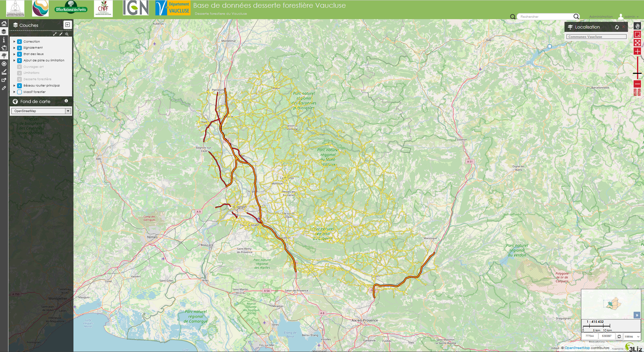Click the Département Vaucluse logo

173,8
